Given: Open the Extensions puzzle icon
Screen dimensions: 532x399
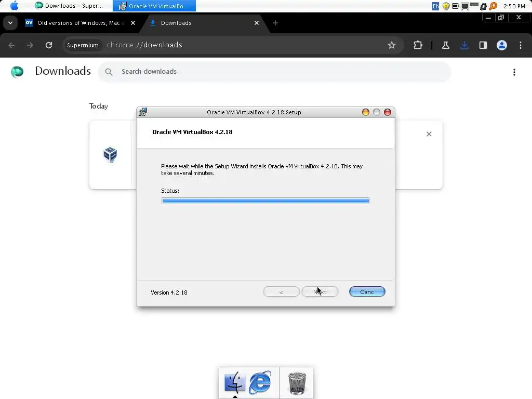Looking at the screenshot, I should [x=418, y=45].
